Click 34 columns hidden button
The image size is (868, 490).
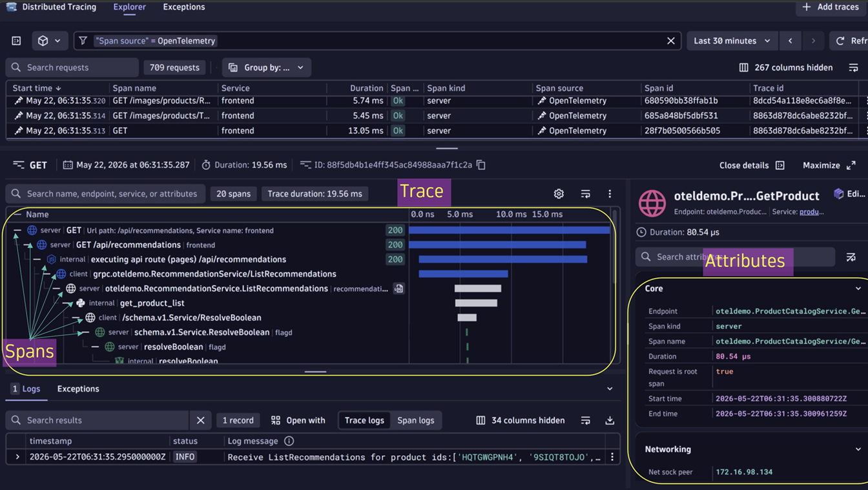click(520, 420)
